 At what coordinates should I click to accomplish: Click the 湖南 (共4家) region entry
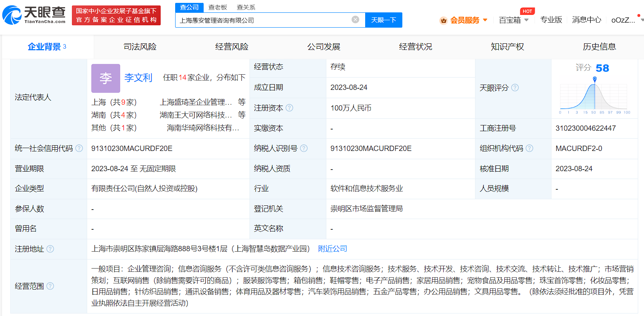pyautogui.click(x=114, y=115)
